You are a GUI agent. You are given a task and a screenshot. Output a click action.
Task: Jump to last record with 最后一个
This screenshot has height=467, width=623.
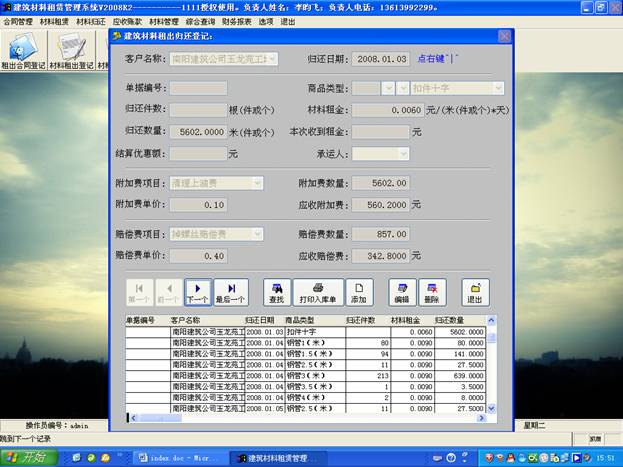tap(230, 291)
